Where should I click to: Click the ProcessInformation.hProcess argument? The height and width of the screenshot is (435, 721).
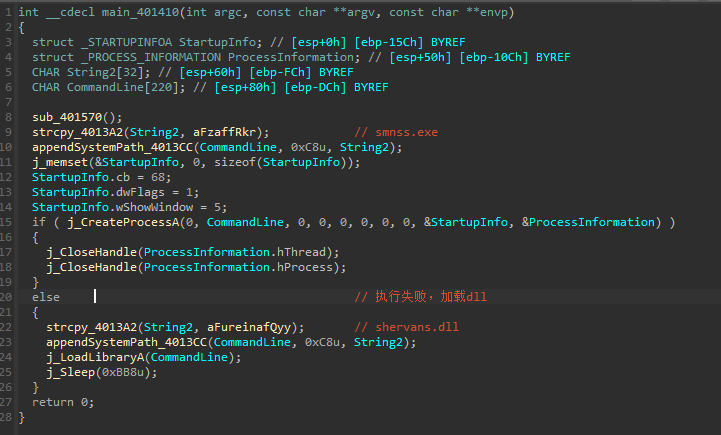coord(238,267)
